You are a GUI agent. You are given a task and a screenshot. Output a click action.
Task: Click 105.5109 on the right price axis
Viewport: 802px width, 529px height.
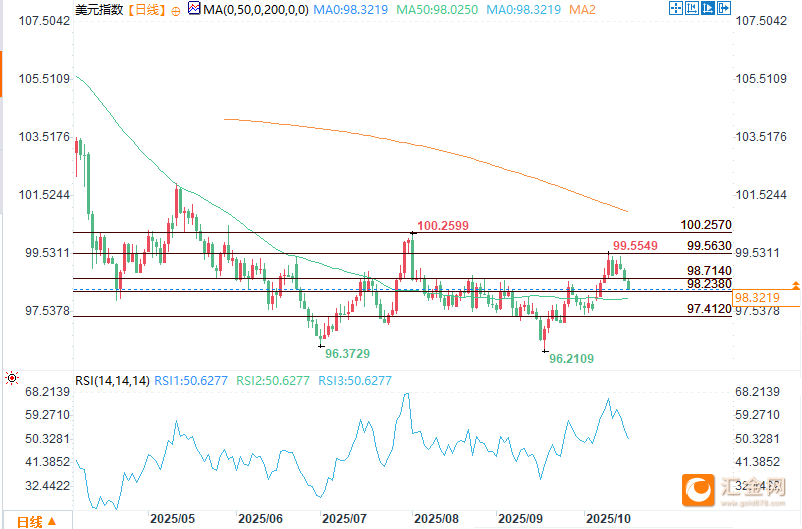coord(761,79)
